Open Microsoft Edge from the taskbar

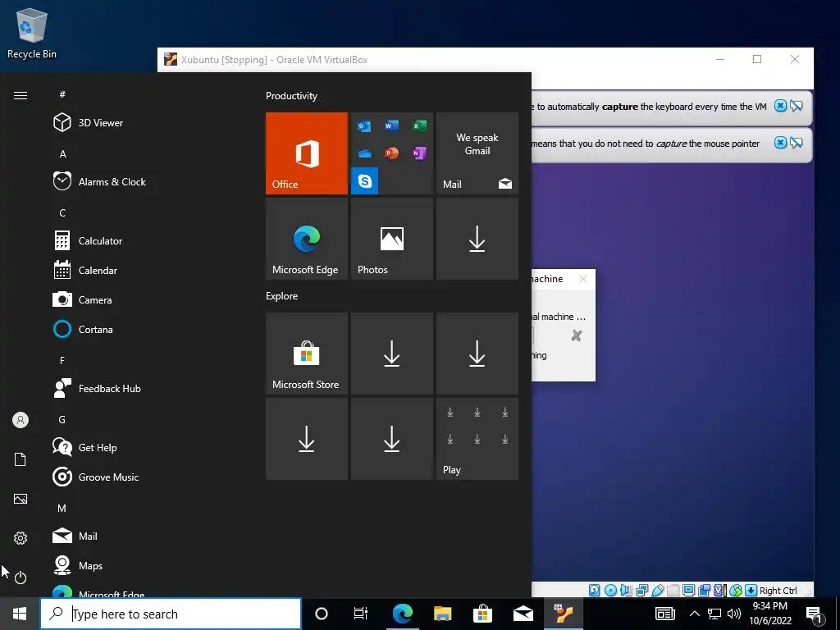tap(402, 614)
